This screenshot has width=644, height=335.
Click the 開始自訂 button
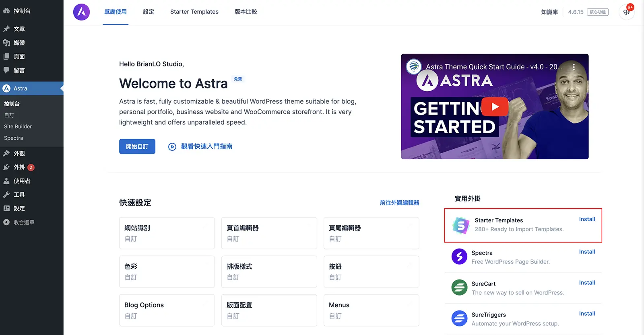tap(137, 146)
